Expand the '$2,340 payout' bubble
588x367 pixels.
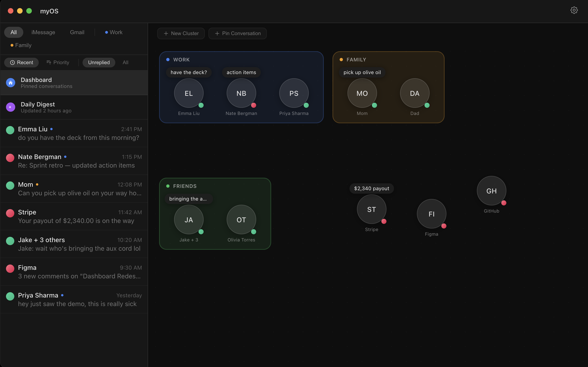[371, 188]
